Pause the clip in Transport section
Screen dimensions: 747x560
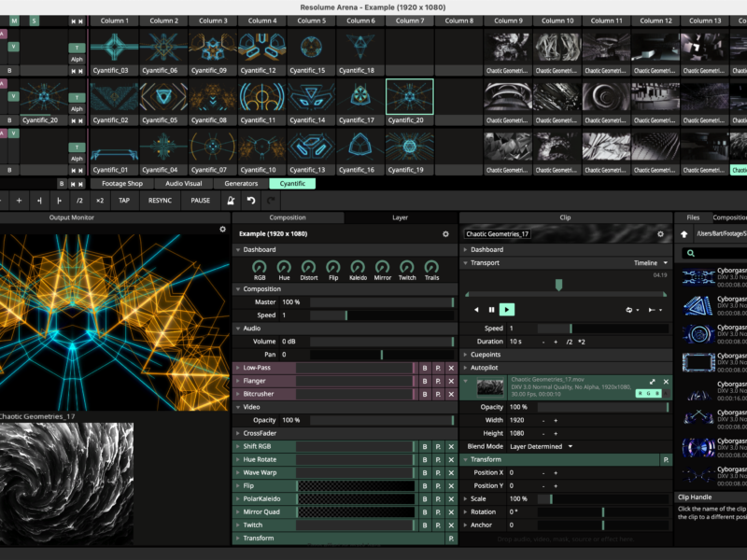click(491, 309)
